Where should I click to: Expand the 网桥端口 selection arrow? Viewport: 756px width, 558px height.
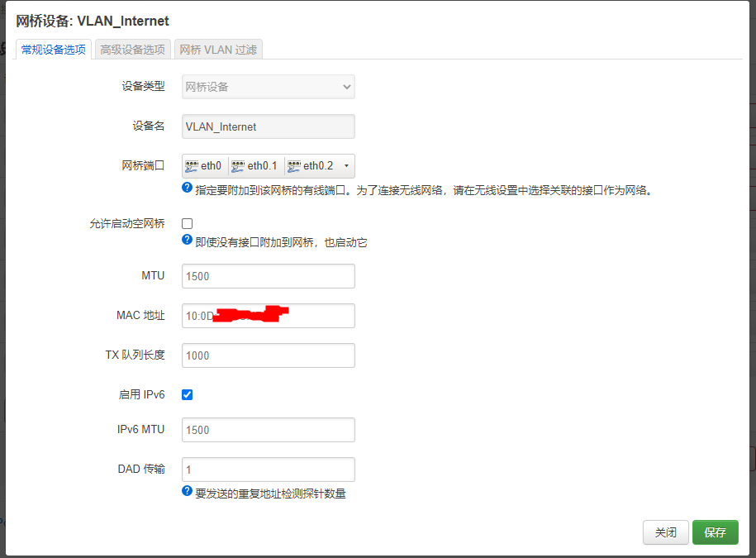[x=346, y=166]
